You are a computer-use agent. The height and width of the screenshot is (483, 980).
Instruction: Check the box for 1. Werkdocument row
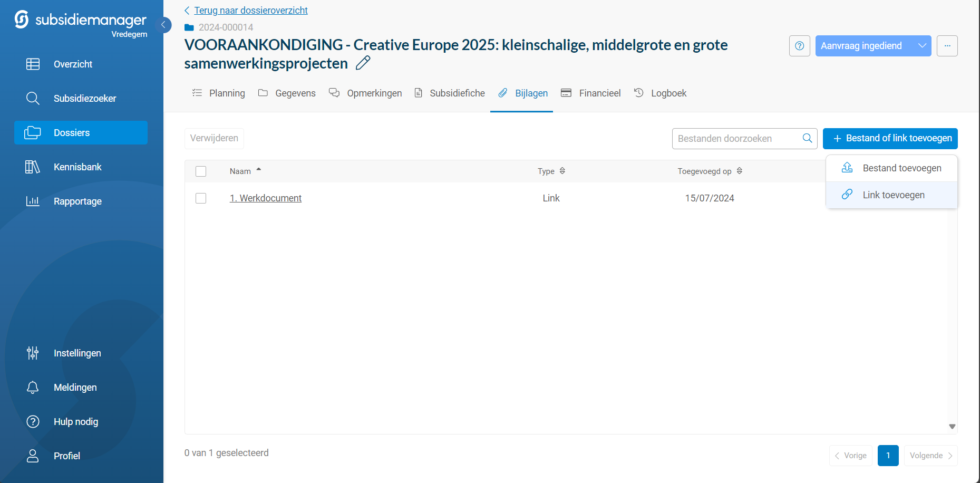point(201,198)
